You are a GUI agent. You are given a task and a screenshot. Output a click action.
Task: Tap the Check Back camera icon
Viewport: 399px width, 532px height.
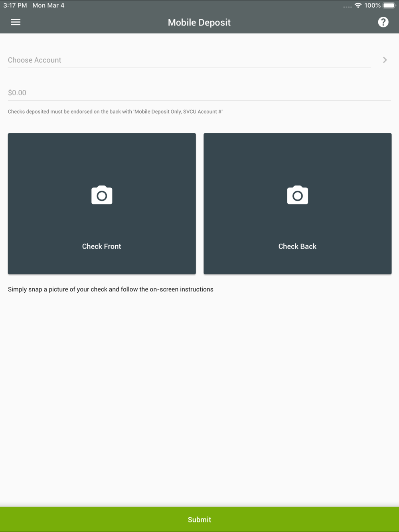click(298, 195)
